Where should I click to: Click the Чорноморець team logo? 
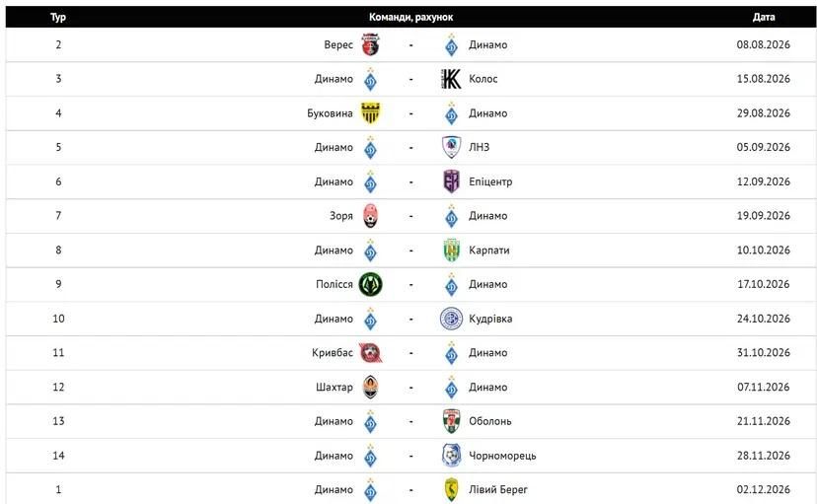click(x=451, y=456)
